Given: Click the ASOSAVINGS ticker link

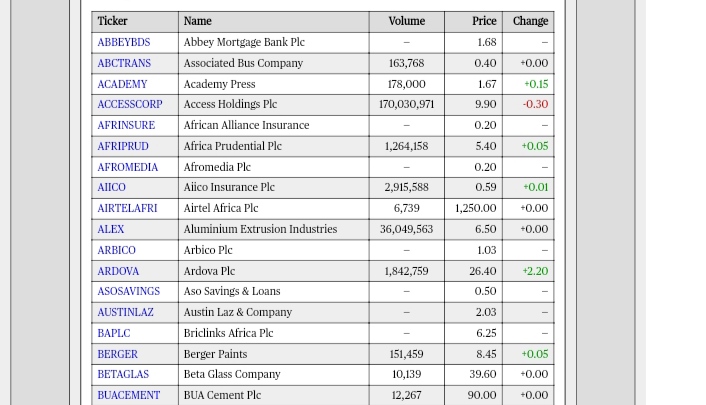Looking at the screenshot, I should 129,291.
